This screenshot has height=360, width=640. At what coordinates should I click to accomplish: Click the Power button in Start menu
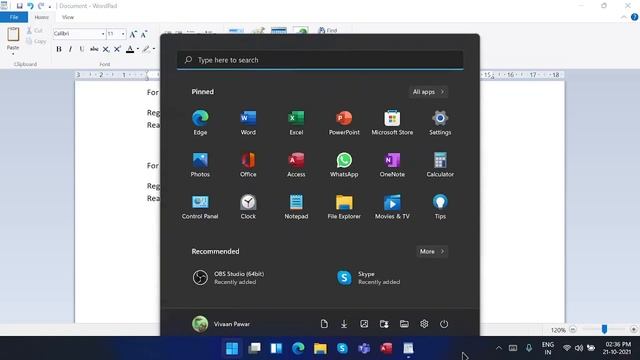(x=444, y=324)
